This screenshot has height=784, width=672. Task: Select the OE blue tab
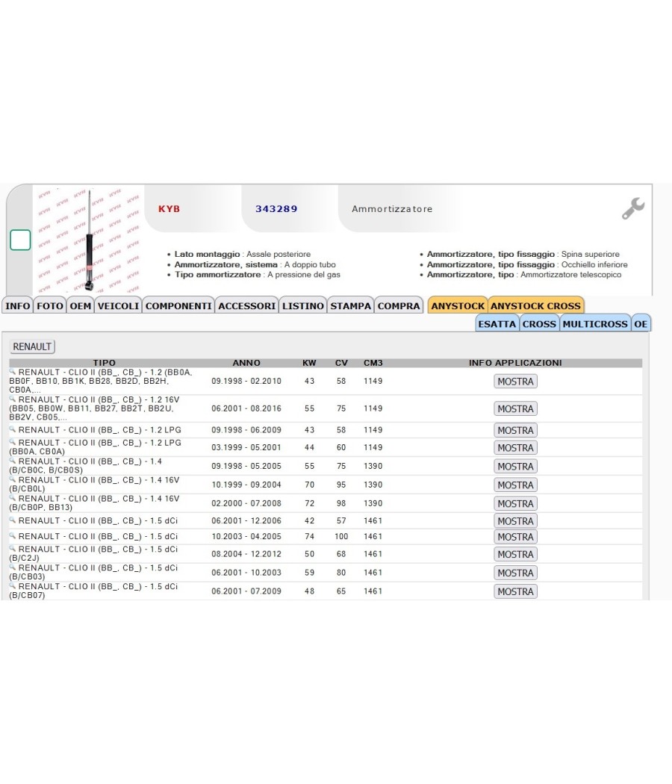click(x=641, y=324)
